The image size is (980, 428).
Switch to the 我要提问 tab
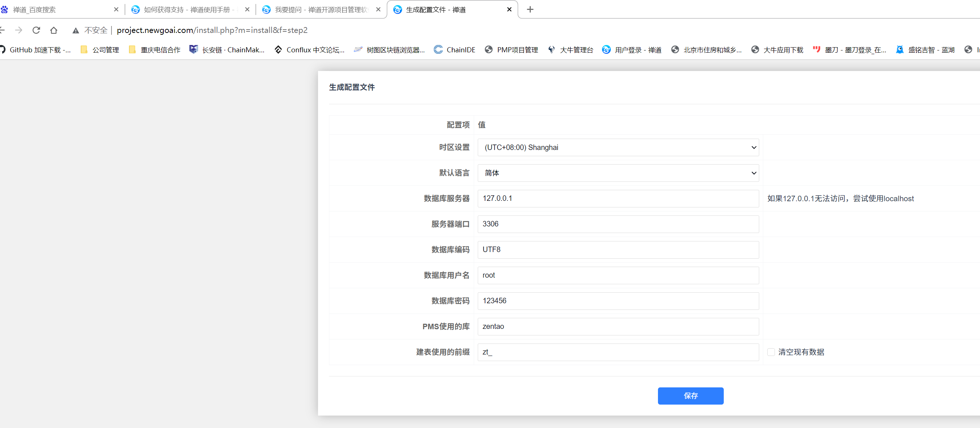(318, 10)
